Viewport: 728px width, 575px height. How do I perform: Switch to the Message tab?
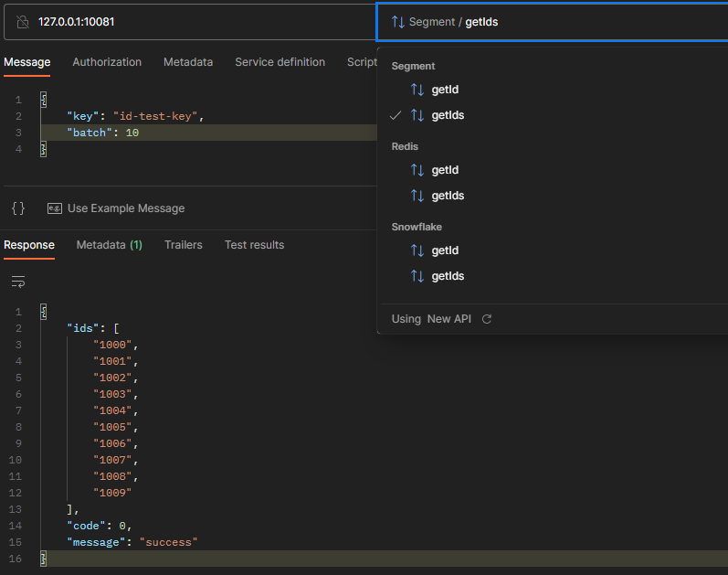coord(26,62)
